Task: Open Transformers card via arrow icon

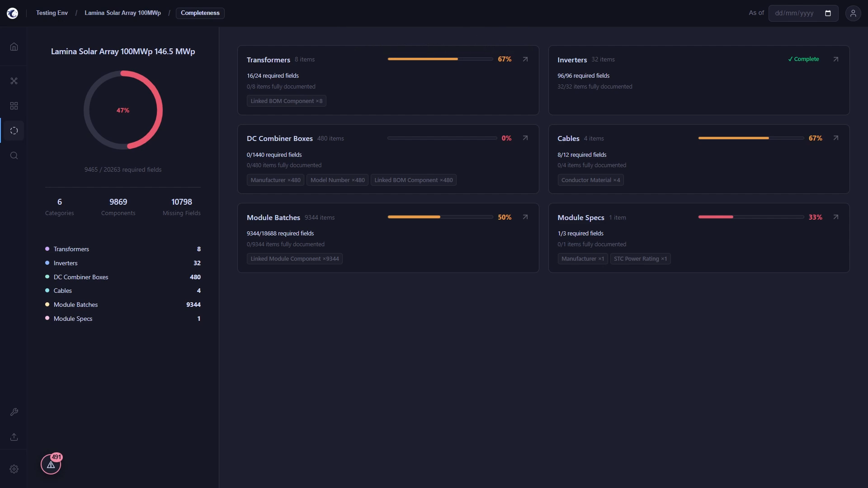Action: [525, 59]
